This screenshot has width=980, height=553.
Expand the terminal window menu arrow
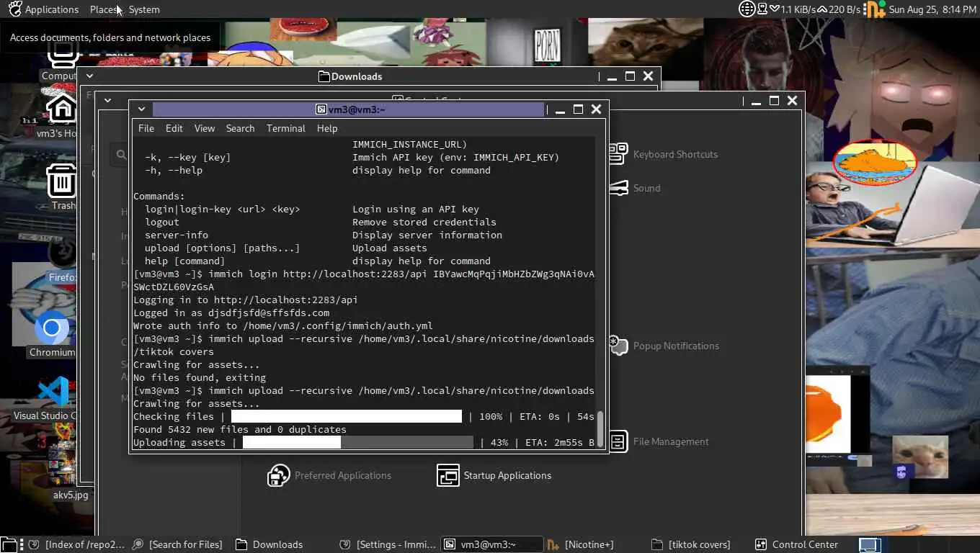tap(142, 109)
